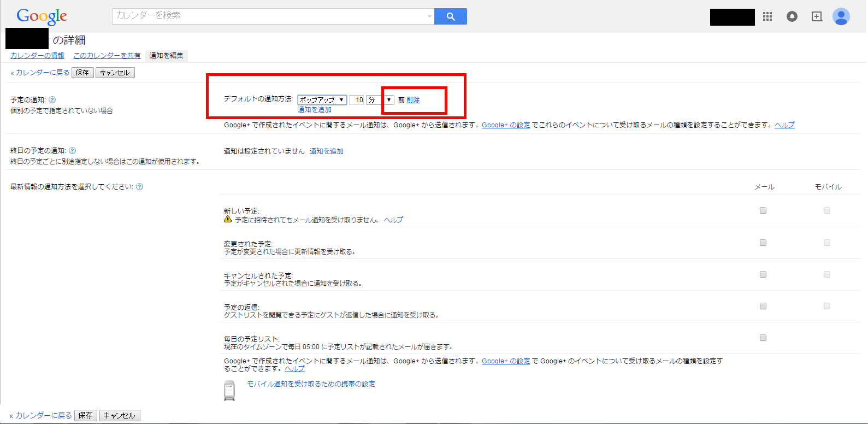Open the ポップアップ notification method dropdown

(322, 100)
